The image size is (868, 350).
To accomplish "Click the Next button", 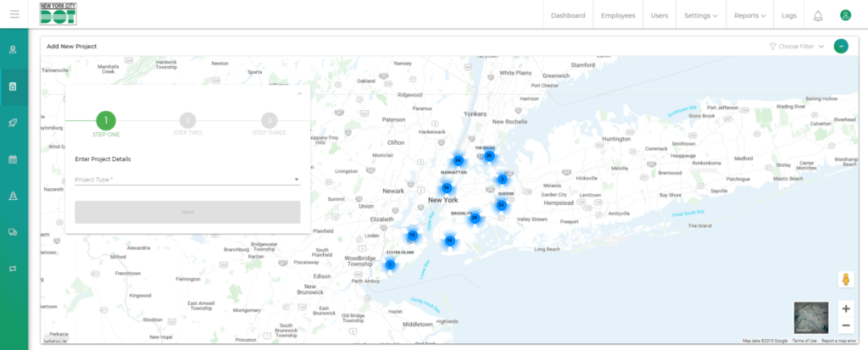I will (x=186, y=212).
